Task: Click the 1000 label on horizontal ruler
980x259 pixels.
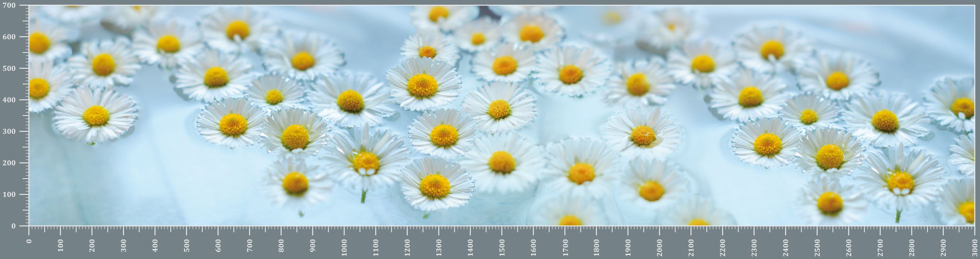Action: (344, 246)
